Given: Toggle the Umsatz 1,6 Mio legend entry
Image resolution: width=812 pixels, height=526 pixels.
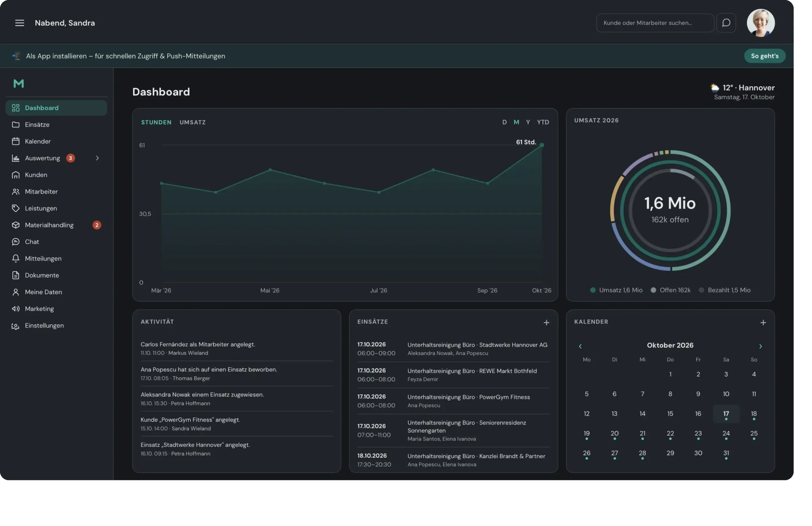Looking at the screenshot, I should 616,290.
